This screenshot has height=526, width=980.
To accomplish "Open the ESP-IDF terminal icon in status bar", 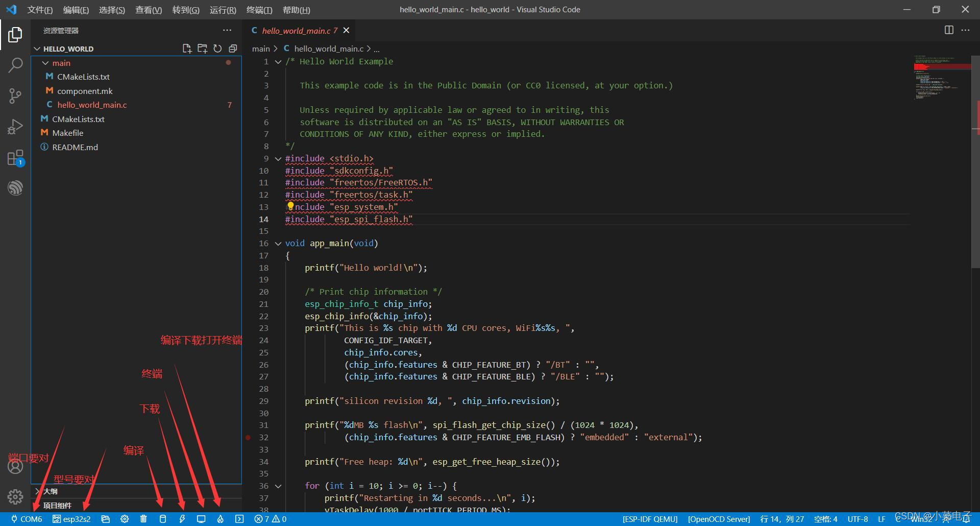I will [x=239, y=519].
